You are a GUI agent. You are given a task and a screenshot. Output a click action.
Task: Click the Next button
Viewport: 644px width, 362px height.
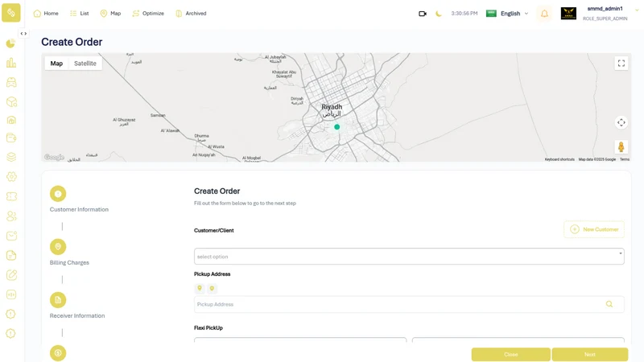pyautogui.click(x=590, y=354)
